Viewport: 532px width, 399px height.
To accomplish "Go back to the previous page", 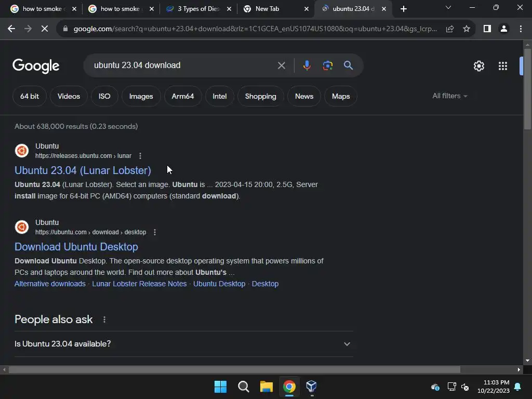I will click(x=11, y=29).
